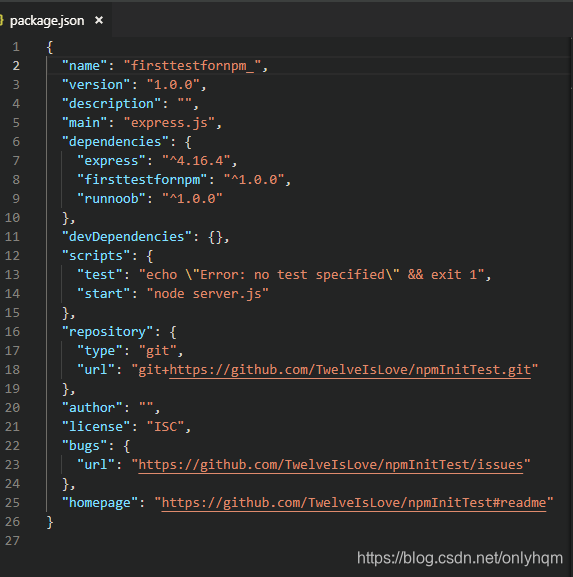Click the "git" type value
The image size is (573, 577).
158,351
